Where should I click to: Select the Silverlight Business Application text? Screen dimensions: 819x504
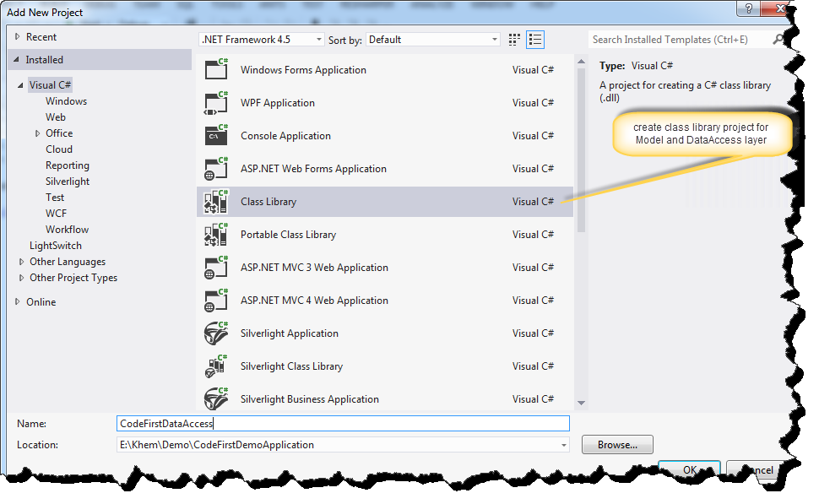[x=310, y=399]
